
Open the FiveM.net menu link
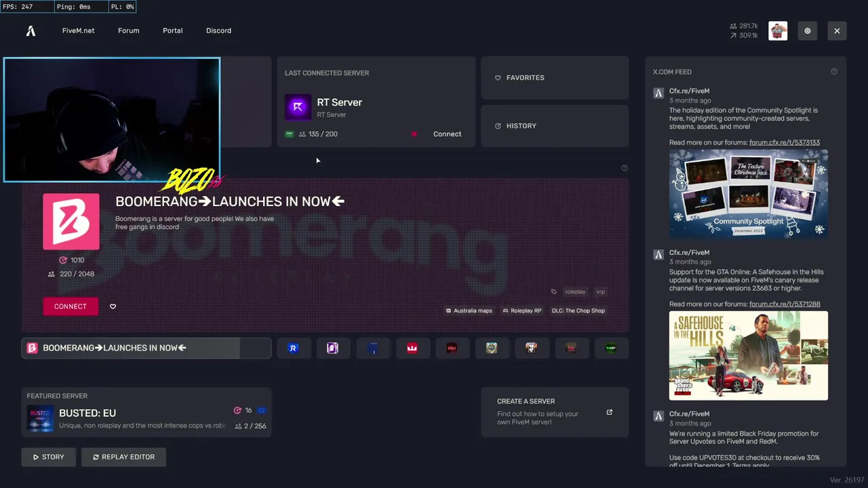coord(78,30)
